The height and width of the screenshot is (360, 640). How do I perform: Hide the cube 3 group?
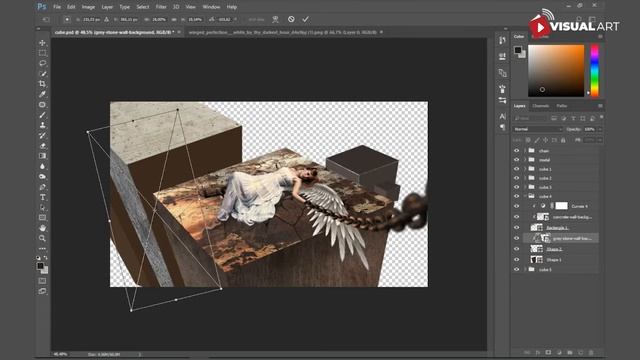(516, 187)
